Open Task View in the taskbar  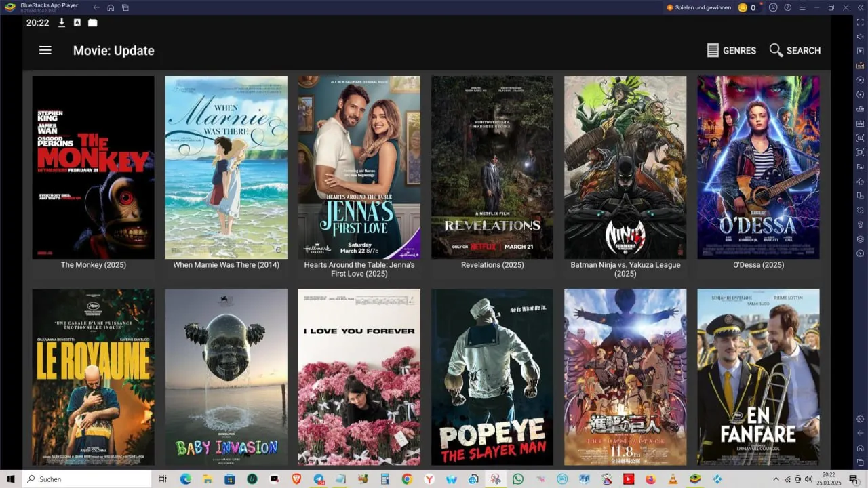pos(163,479)
